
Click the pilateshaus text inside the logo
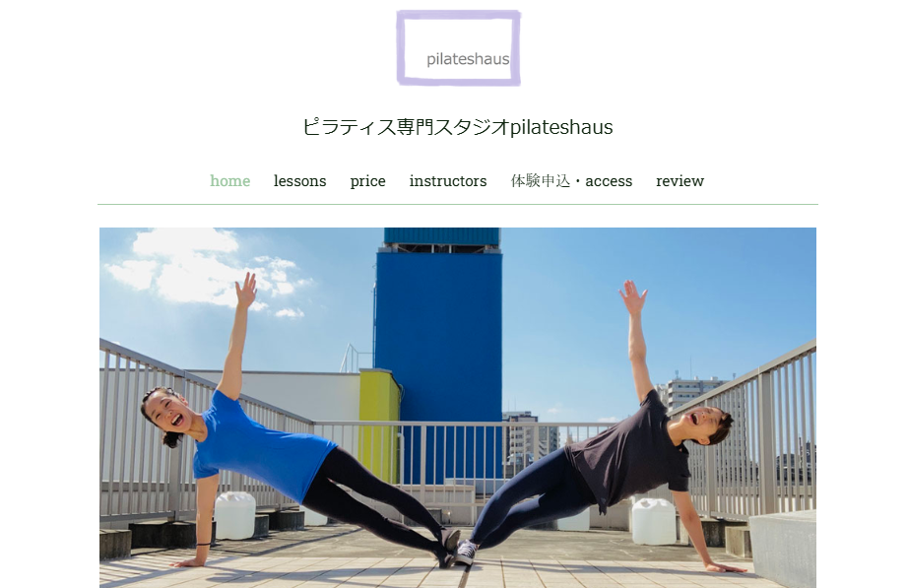[x=468, y=59]
